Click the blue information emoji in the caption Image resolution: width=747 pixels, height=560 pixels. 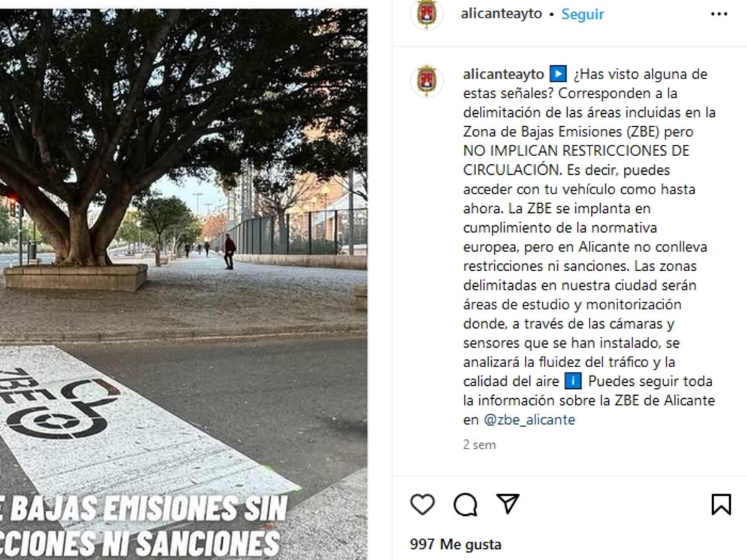pos(573,381)
